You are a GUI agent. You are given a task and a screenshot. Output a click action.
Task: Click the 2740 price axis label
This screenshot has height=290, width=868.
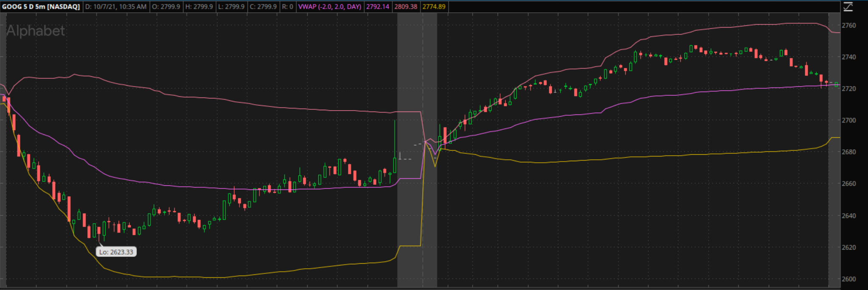click(x=849, y=57)
